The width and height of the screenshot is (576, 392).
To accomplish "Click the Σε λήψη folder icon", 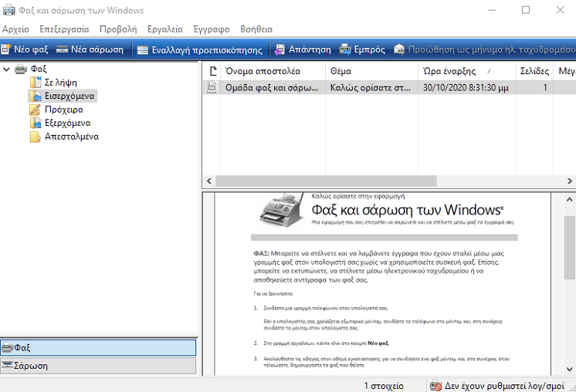I will pos(36,83).
